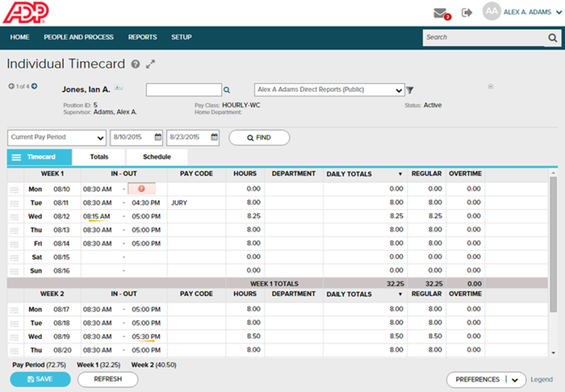Open Alex A Adams Direct Reports dropdown
Viewport: 565px width, 392px height.
click(x=329, y=90)
